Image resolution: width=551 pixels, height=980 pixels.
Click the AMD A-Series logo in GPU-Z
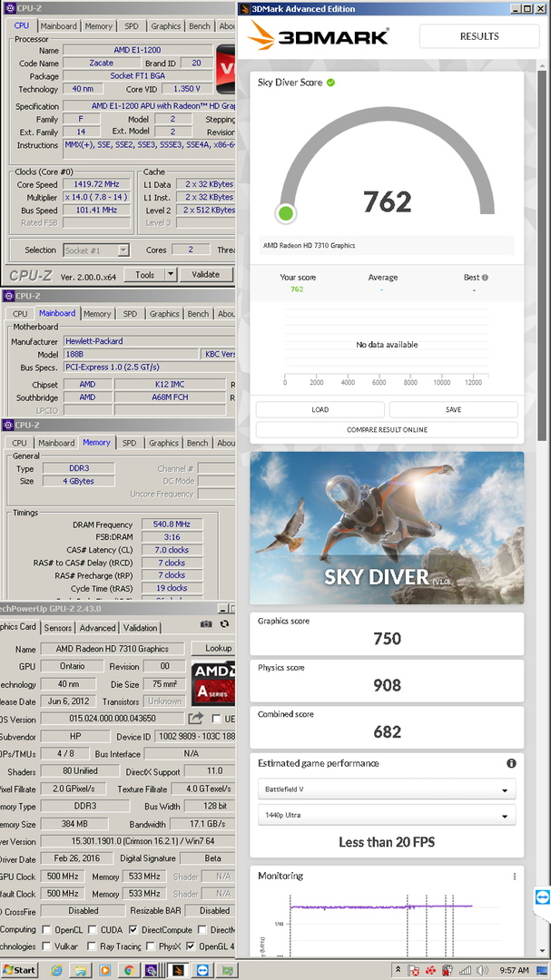[212, 683]
